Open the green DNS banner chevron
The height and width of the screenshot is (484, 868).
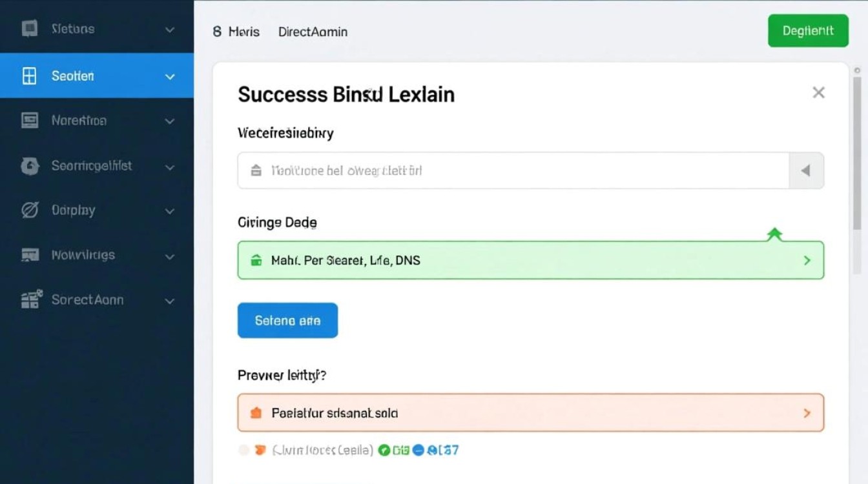807,260
